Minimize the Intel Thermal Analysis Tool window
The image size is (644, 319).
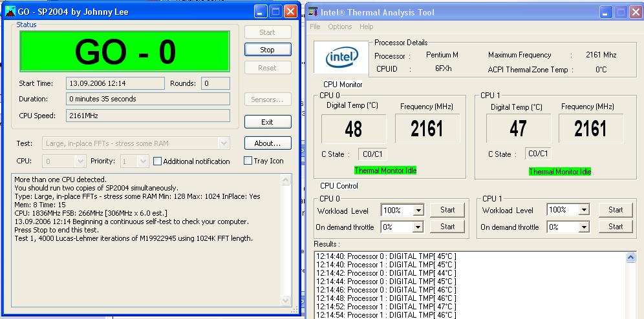[x=606, y=12]
